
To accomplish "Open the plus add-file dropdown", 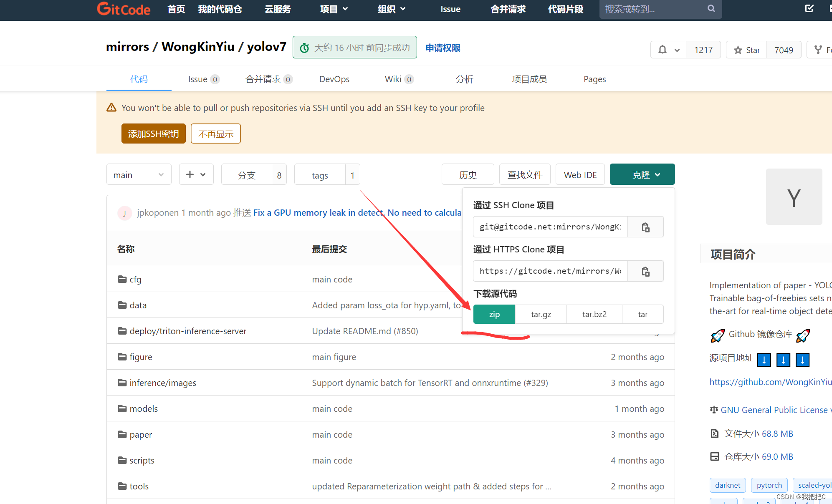I will pos(196,174).
